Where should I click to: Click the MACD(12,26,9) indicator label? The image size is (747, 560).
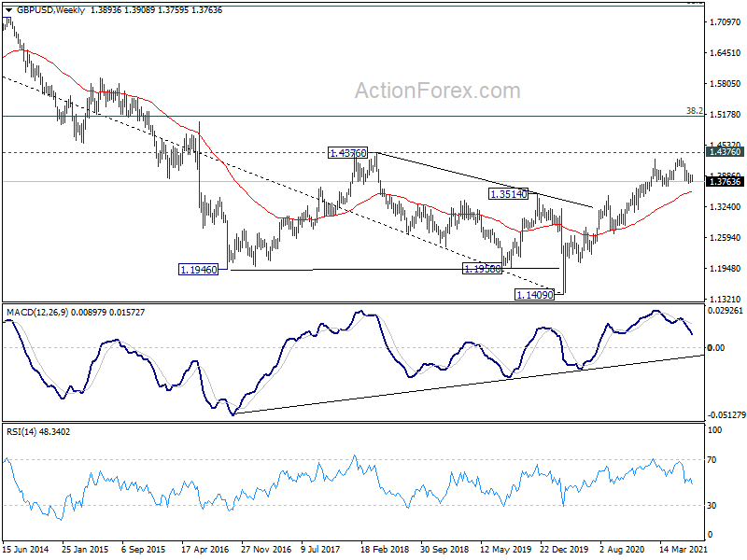(37, 313)
